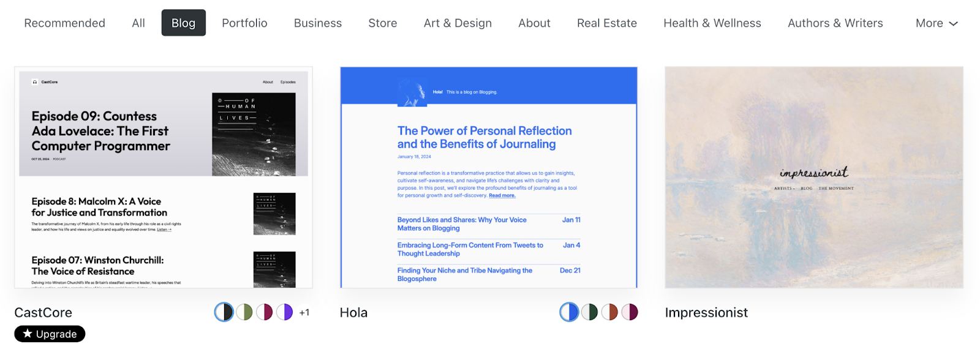Select CastCore's olive green style swatch

[244, 312]
